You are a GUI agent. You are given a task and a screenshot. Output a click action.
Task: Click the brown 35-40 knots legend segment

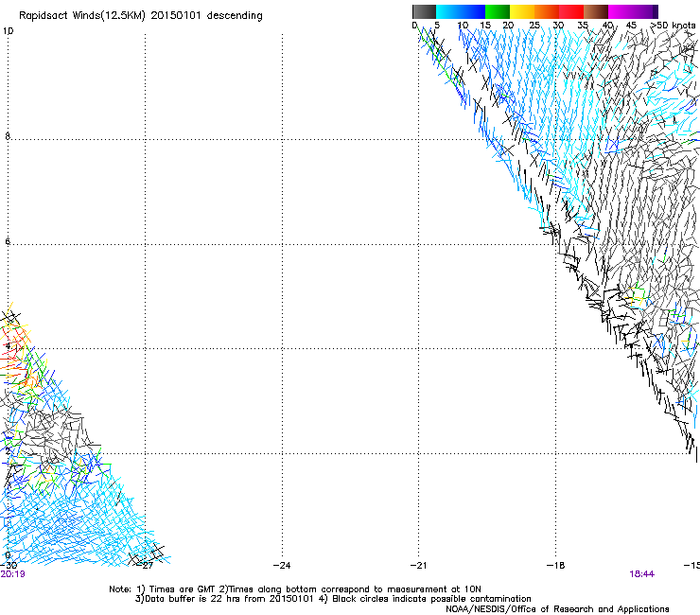[596, 11]
